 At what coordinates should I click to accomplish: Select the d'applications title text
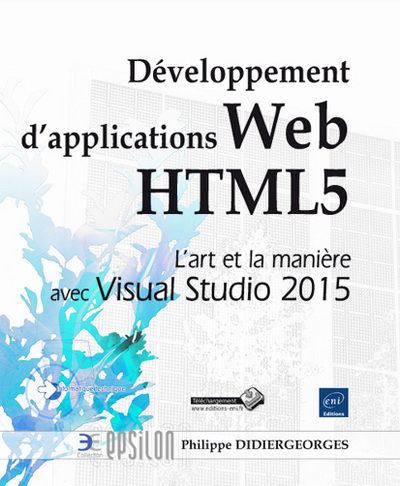pos(119,139)
